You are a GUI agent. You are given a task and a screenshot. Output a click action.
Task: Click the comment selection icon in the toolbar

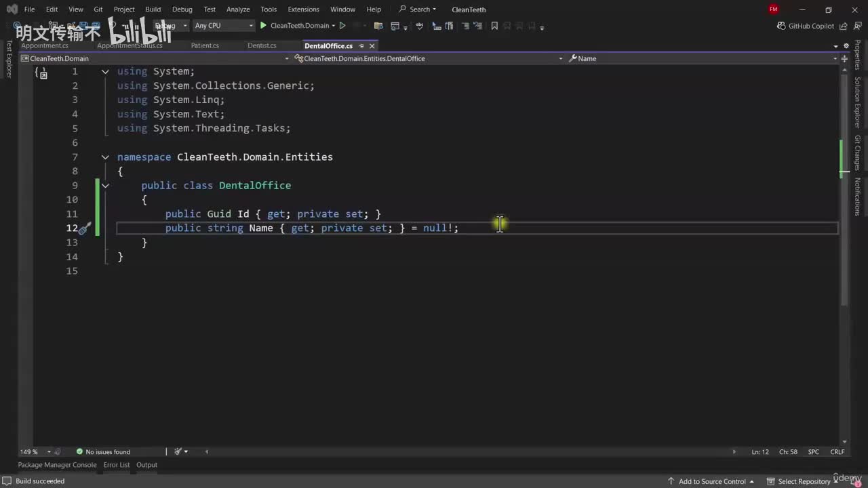[x=465, y=26]
